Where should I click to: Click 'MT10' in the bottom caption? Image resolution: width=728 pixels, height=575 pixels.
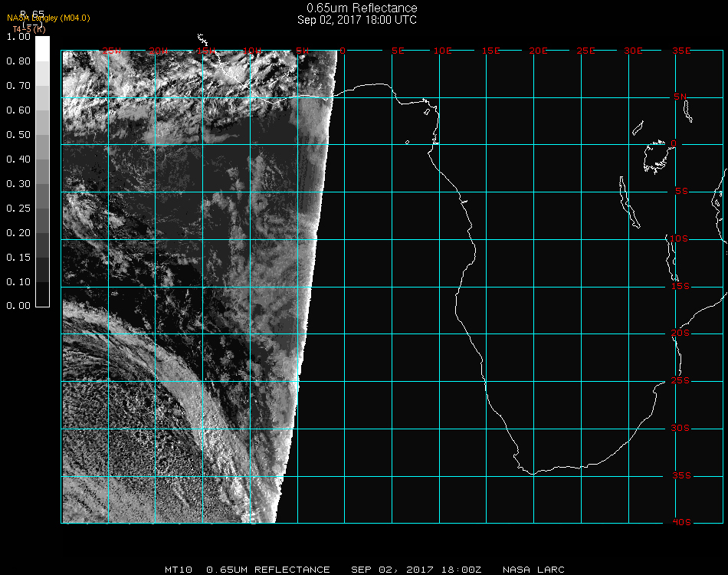179,570
